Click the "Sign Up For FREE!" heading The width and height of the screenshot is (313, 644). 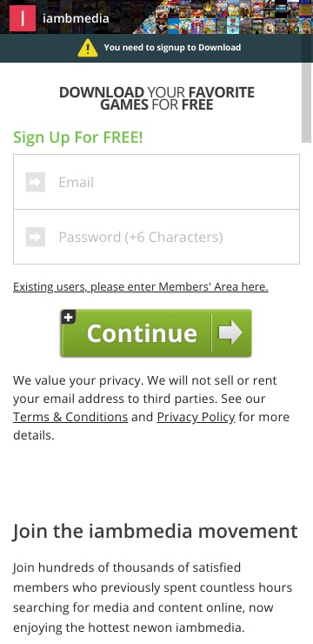[x=78, y=138]
